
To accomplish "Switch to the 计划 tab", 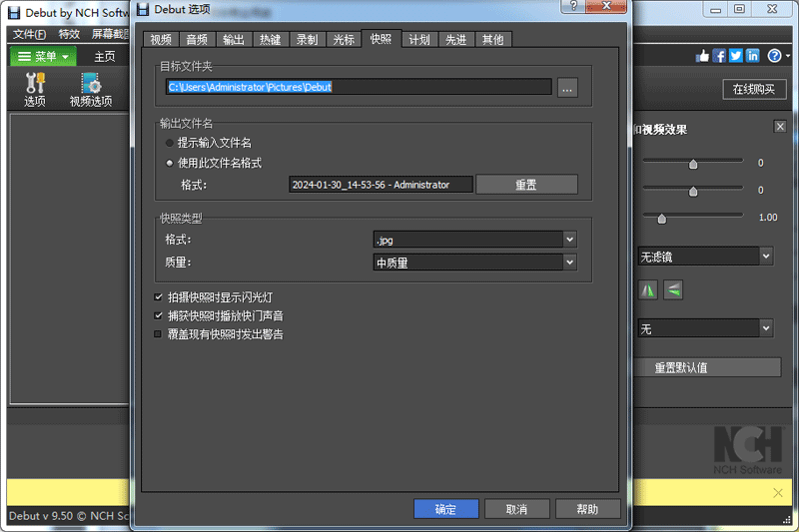I will 419,39.
